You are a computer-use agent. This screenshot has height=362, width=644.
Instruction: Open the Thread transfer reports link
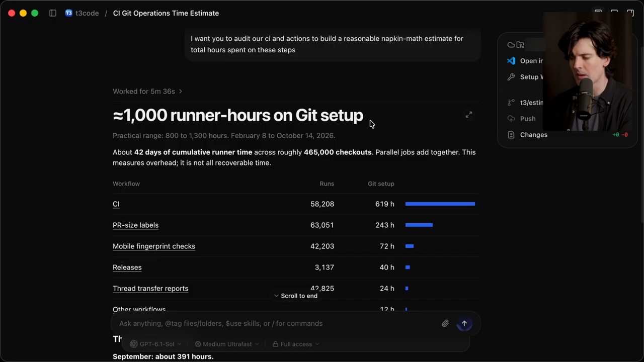[150, 289]
